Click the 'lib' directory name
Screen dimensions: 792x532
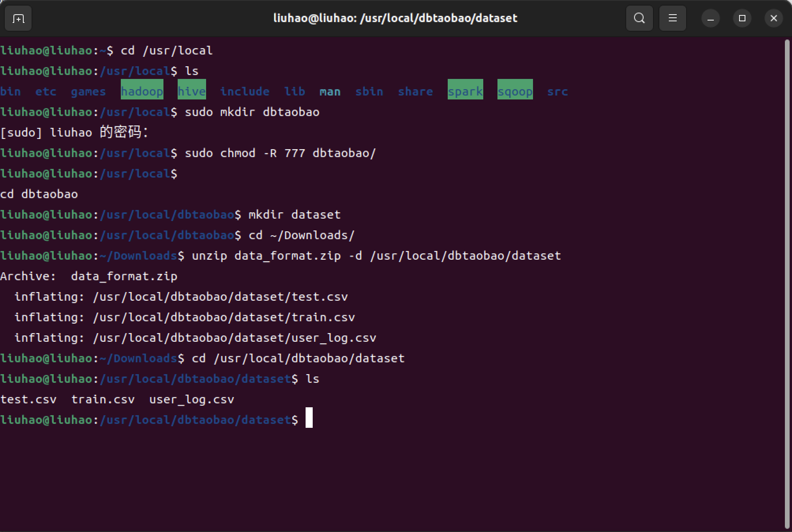295,92
